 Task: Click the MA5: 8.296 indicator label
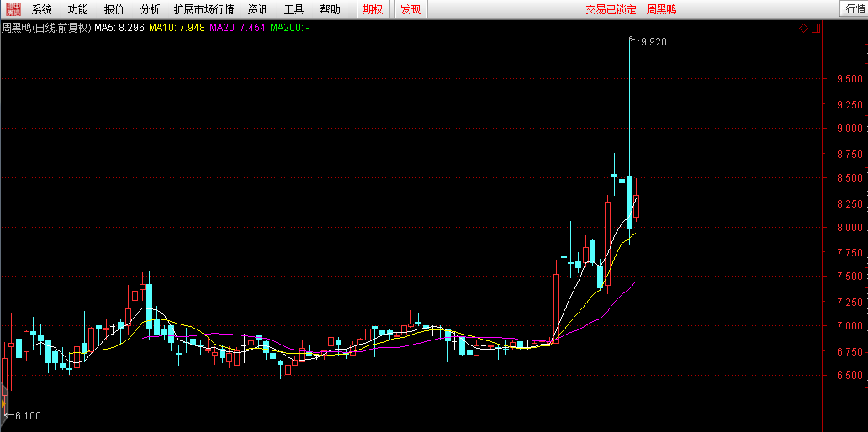(x=119, y=29)
